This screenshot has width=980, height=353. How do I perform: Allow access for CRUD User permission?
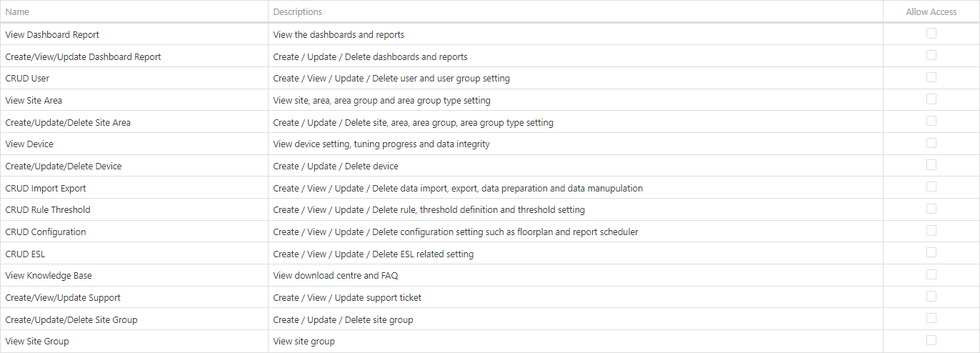931,77
